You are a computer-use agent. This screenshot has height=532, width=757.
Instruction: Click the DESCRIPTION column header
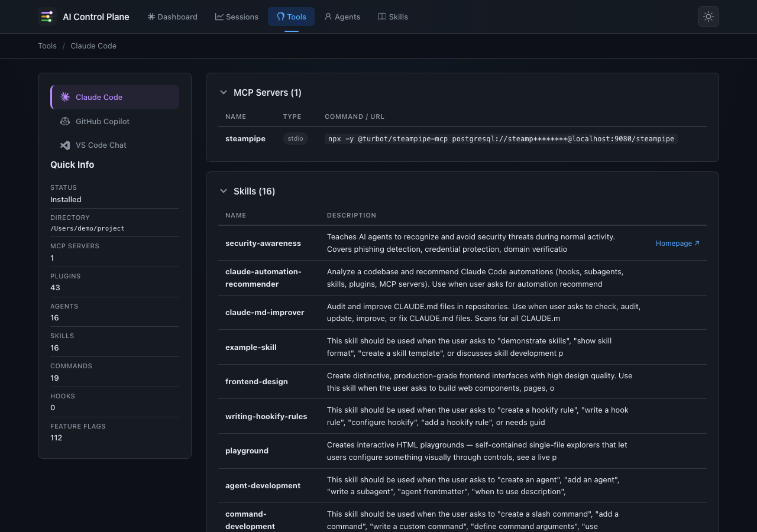click(x=351, y=215)
